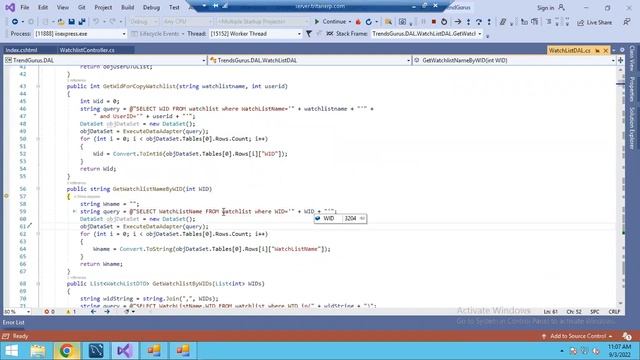Viewport: 640px width, 360px height.
Task: Click the Show Next Statement arrow icon
Action: tap(458, 22)
